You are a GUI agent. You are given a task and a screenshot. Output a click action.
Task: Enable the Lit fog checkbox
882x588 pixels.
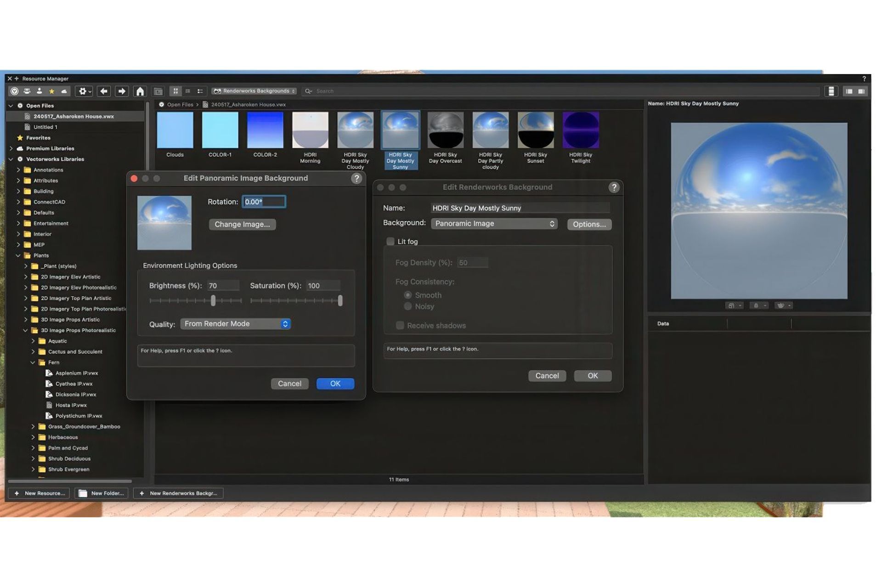(390, 241)
